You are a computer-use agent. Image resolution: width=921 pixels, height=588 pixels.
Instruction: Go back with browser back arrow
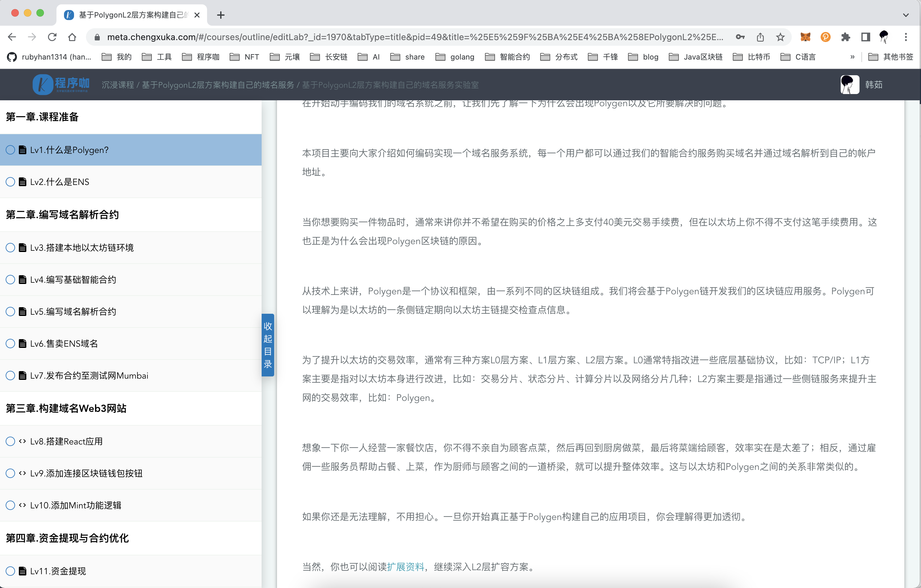[12, 37]
